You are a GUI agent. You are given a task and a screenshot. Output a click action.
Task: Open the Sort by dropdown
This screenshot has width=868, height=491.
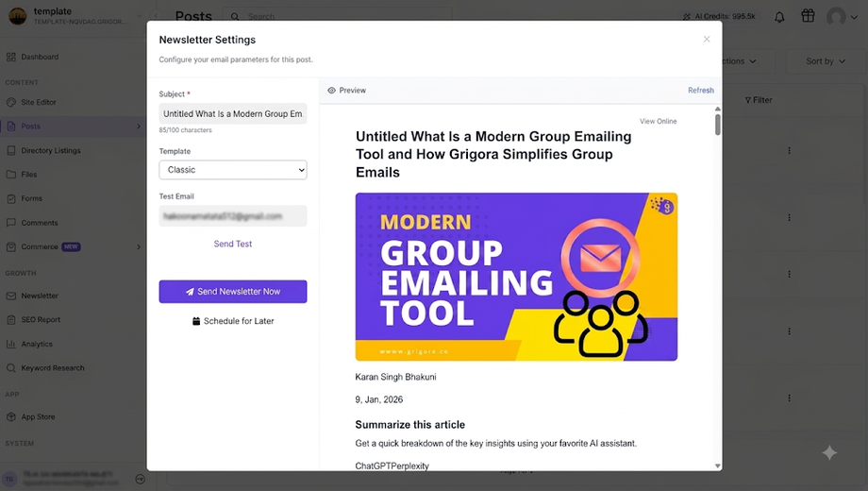coord(826,61)
